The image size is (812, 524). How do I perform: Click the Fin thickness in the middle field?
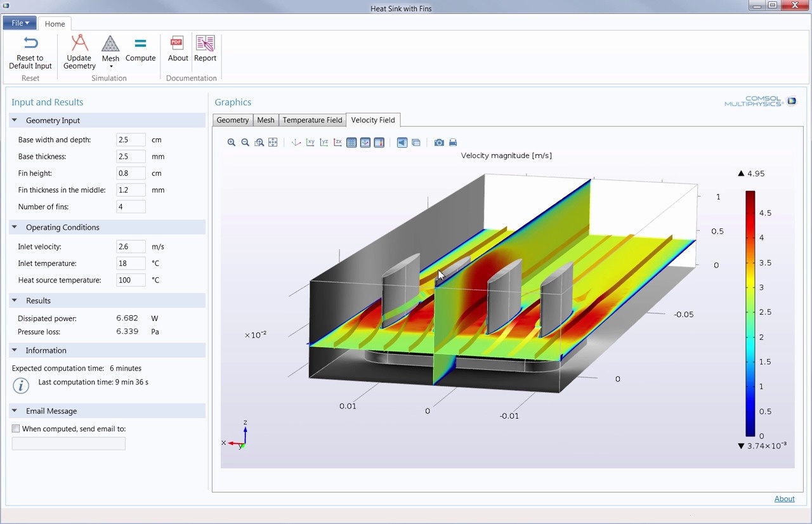click(x=131, y=190)
